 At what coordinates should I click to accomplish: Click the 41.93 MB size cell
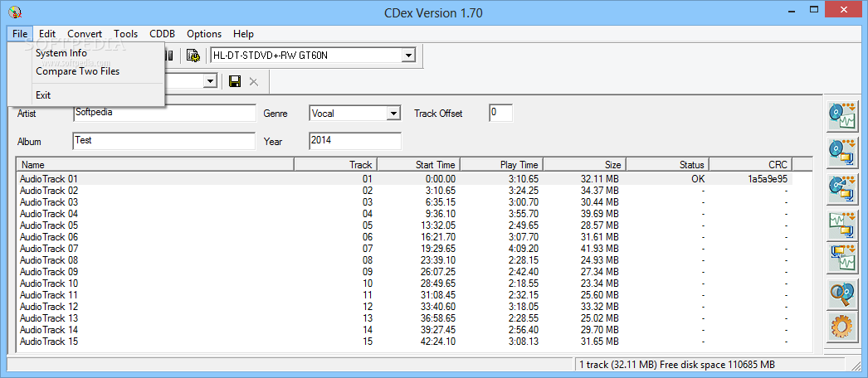click(x=597, y=248)
